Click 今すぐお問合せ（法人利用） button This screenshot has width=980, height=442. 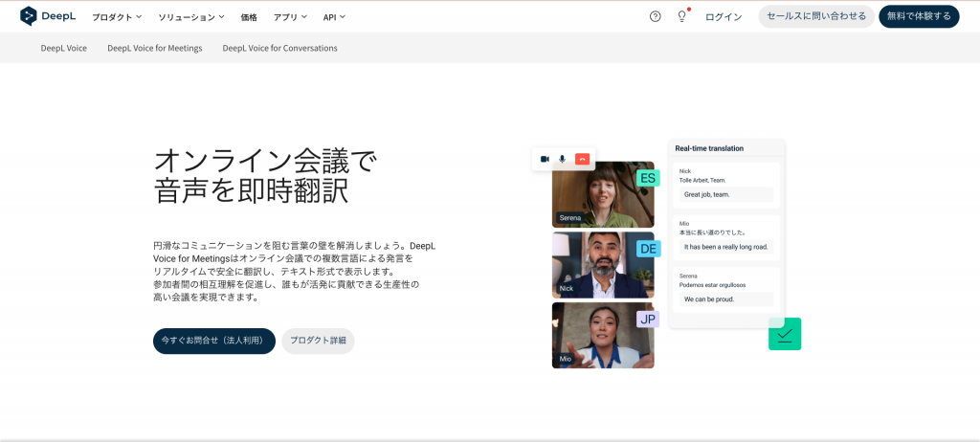[x=214, y=341]
